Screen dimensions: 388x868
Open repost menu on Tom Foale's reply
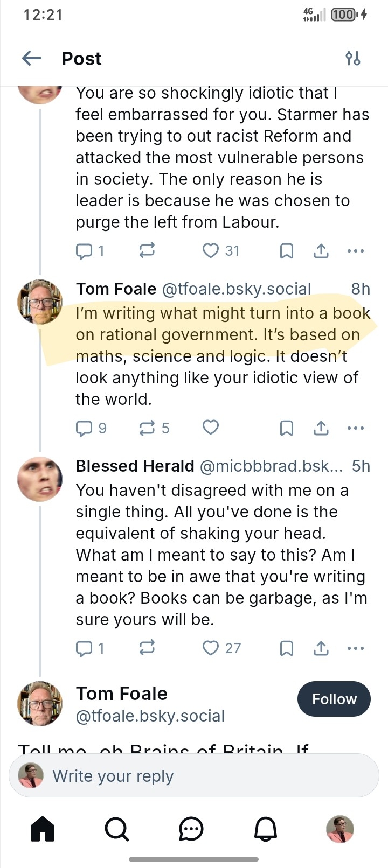(147, 428)
